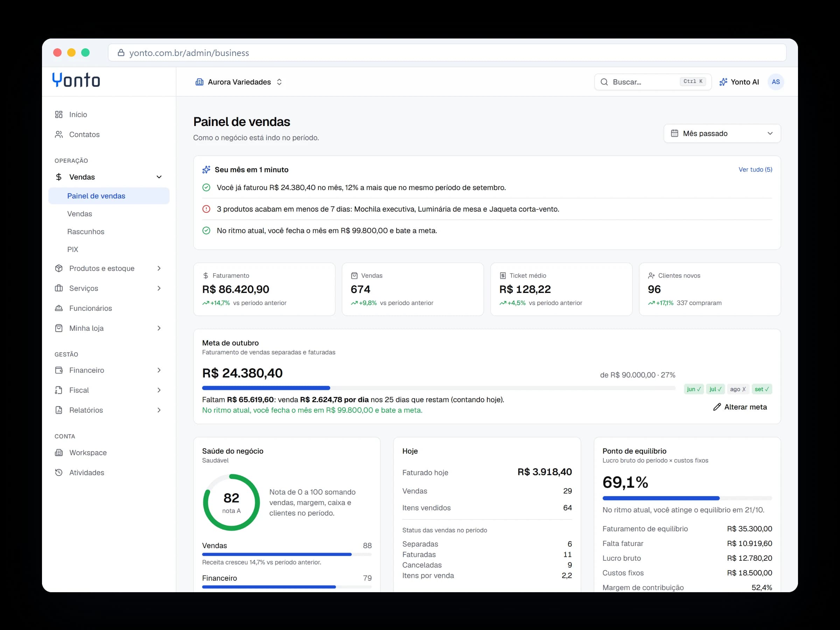The image size is (840, 630).
Task: Click the dollar icon beside Vendas
Action: click(58, 177)
